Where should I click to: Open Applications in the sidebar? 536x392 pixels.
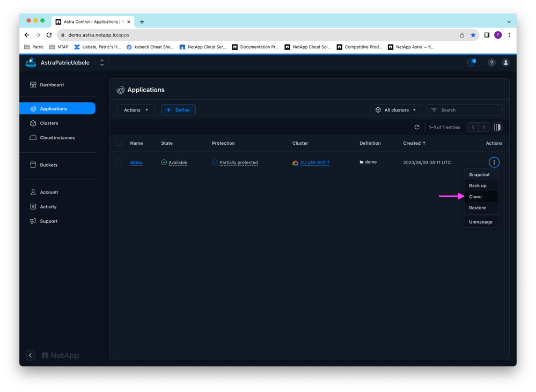coord(57,109)
